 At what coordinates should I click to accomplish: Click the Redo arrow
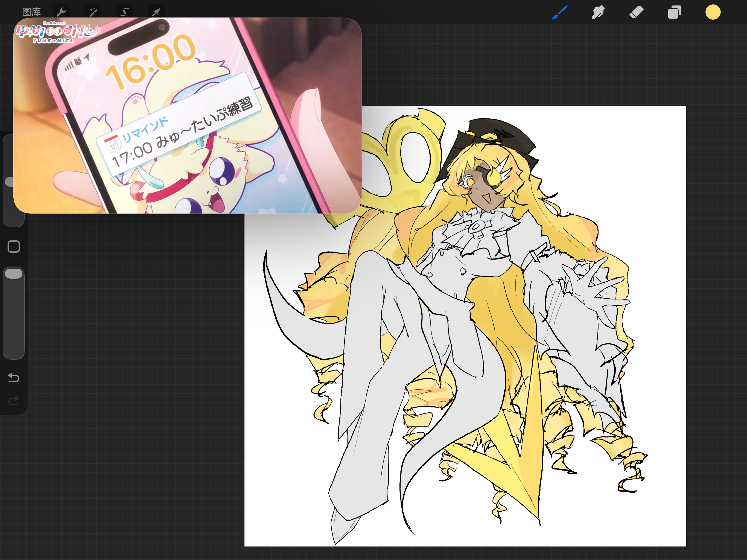click(13, 401)
